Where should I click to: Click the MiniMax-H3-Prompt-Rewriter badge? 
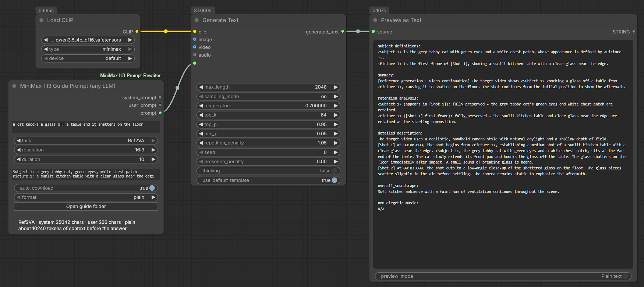tap(130, 75)
